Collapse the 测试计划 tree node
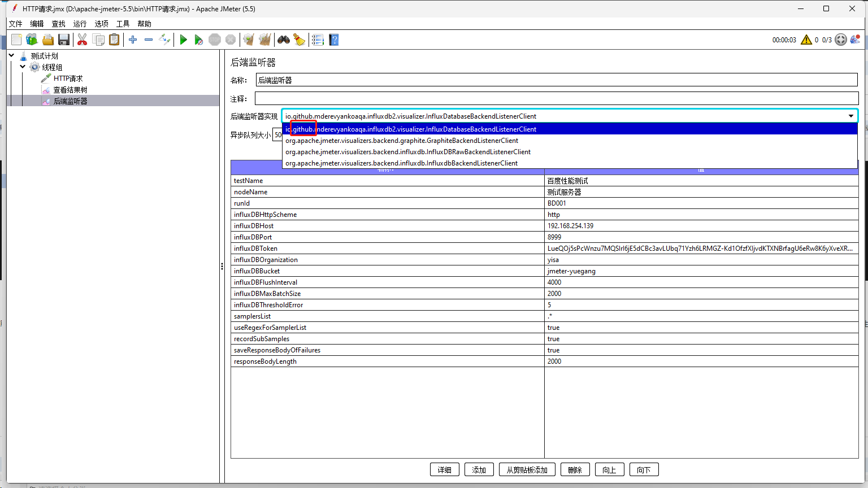The width and height of the screenshot is (868, 488). (11, 55)
